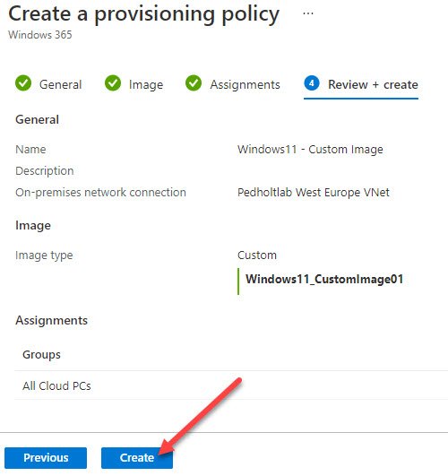The width and height of the screenshot is (448, 476).
Task: Click the Create a provisioning policy title
Action: (x=144, y=14)
